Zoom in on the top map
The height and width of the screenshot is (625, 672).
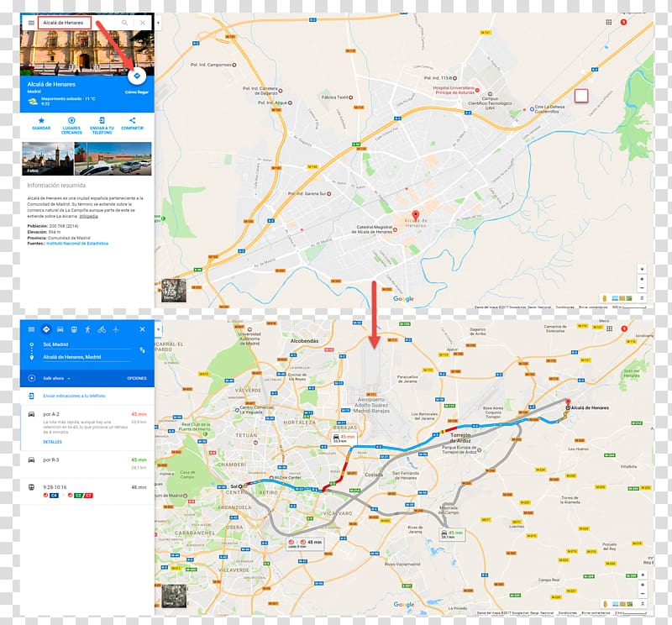(642, 279)
